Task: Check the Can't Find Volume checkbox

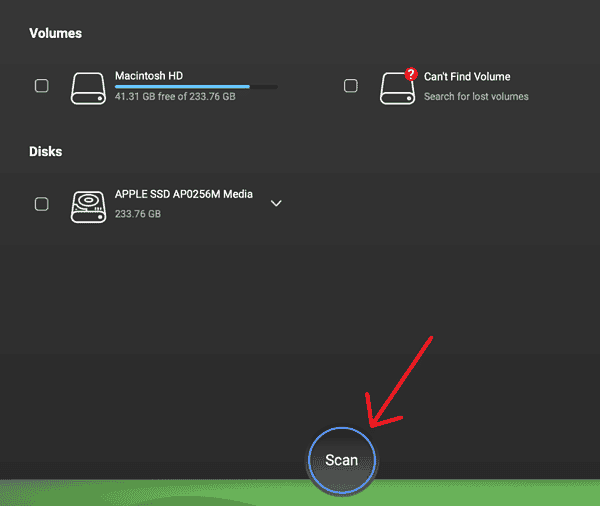Action: (351, 86)
